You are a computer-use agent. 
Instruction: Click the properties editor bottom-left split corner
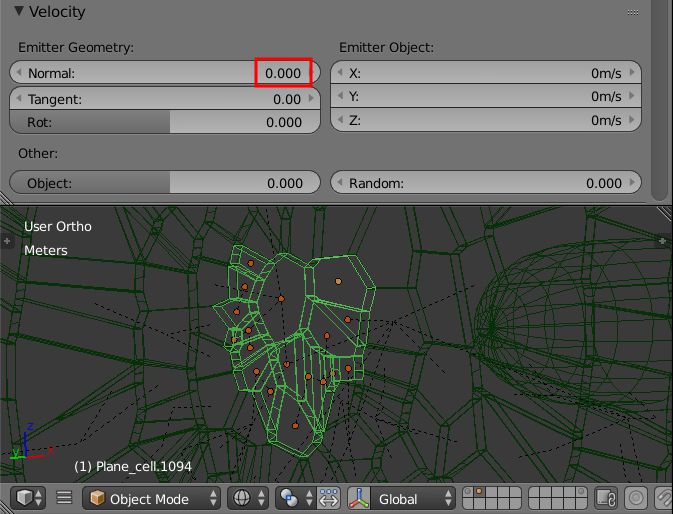coord(6,198)
